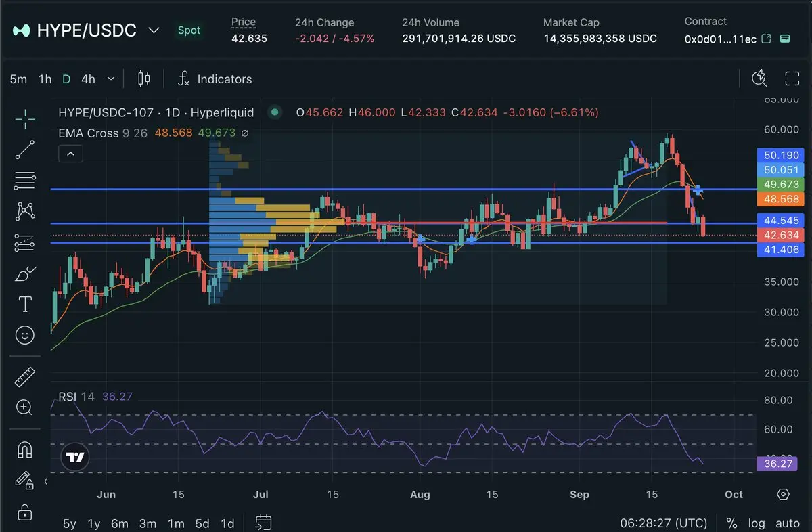Screen dimensions: 812x532
Task: Select the brush drawing tool
Action: (x=25, y=274)
